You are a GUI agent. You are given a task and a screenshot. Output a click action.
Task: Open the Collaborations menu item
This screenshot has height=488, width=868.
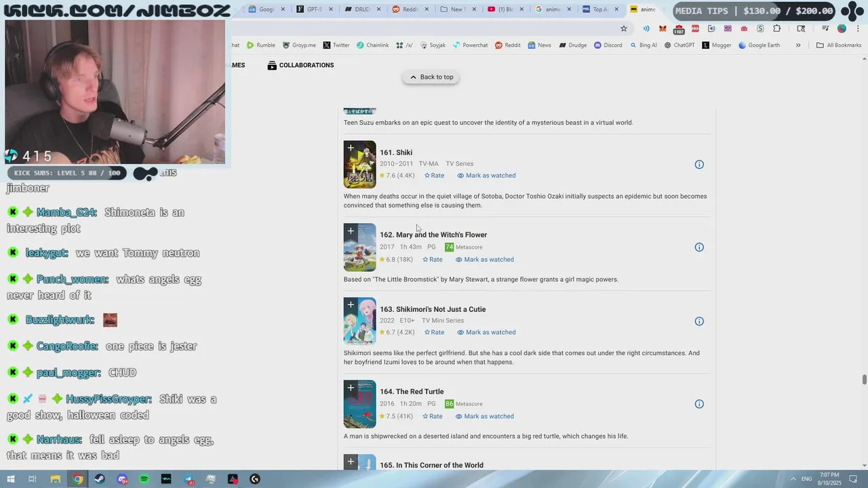pyautogui.click(x=300, y=65)
